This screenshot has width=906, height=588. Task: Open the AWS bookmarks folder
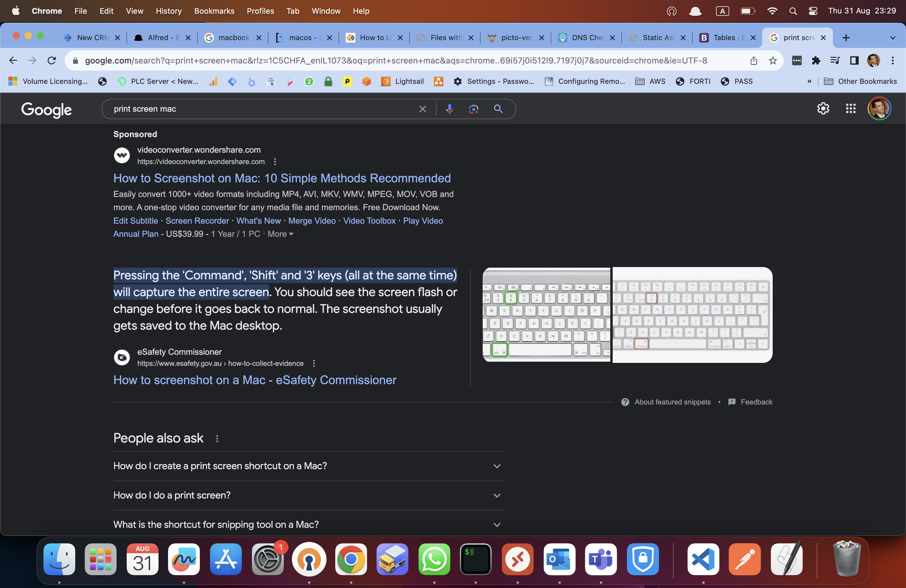[650, 81]
